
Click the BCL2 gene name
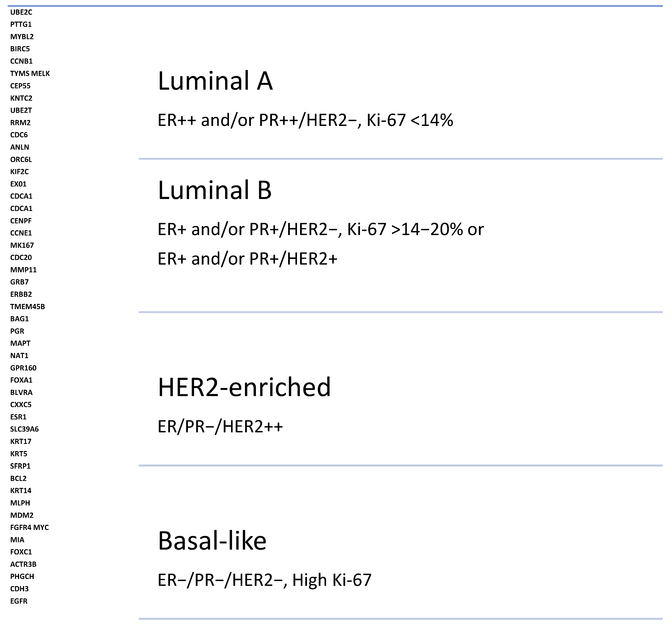[x=18, y=478]
